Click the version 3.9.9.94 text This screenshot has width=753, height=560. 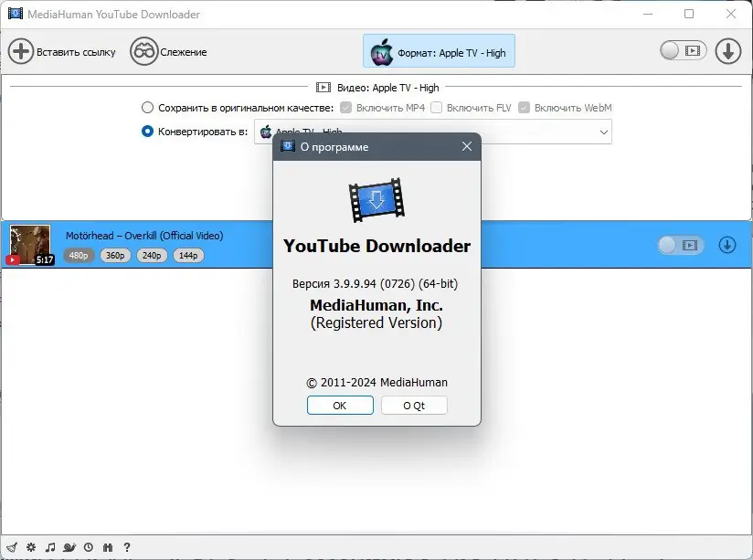[375, 284]
